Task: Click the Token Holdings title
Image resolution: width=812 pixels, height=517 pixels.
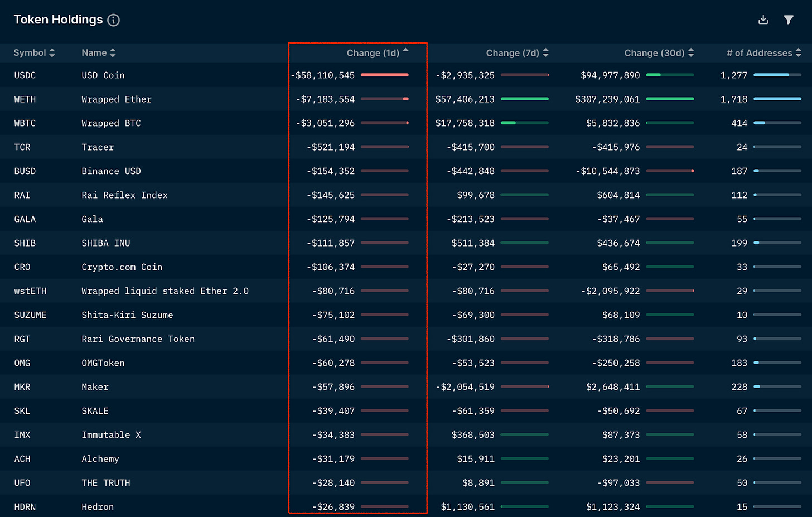Action: [59, 20]
